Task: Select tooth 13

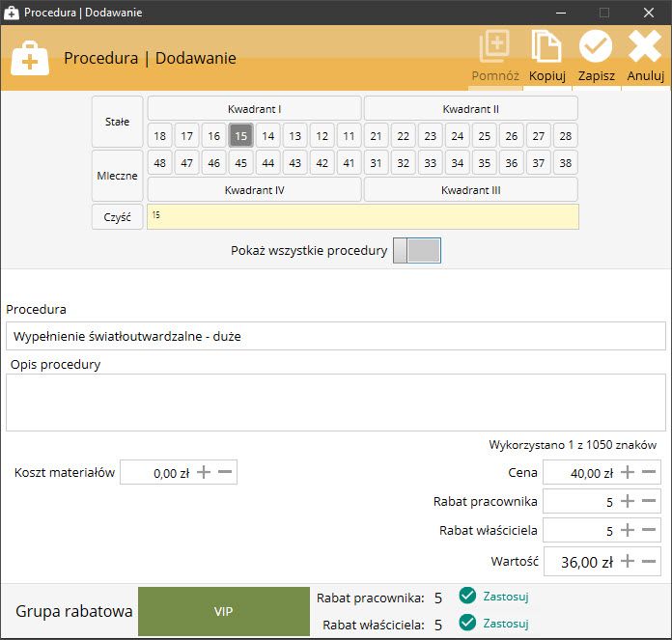Action: [x=294, y=136]
